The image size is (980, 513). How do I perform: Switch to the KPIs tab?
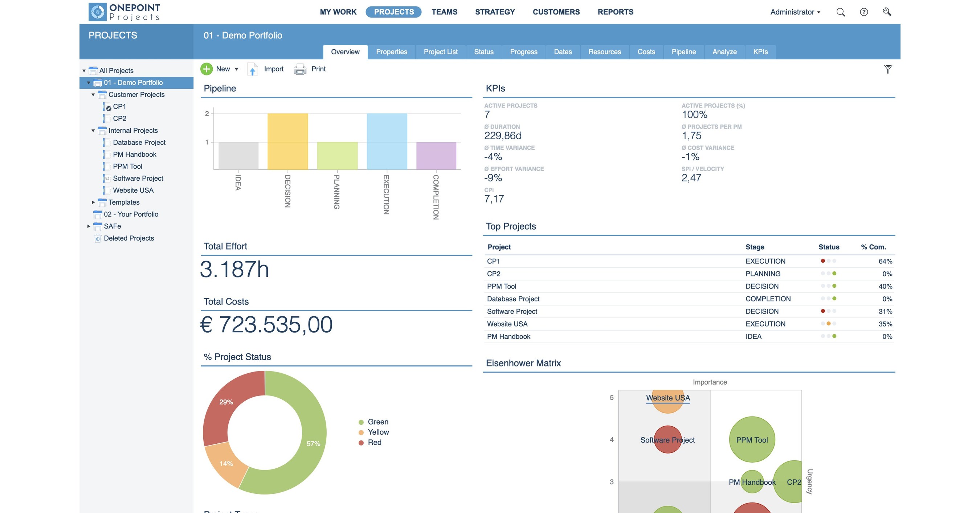click(760, 52)
